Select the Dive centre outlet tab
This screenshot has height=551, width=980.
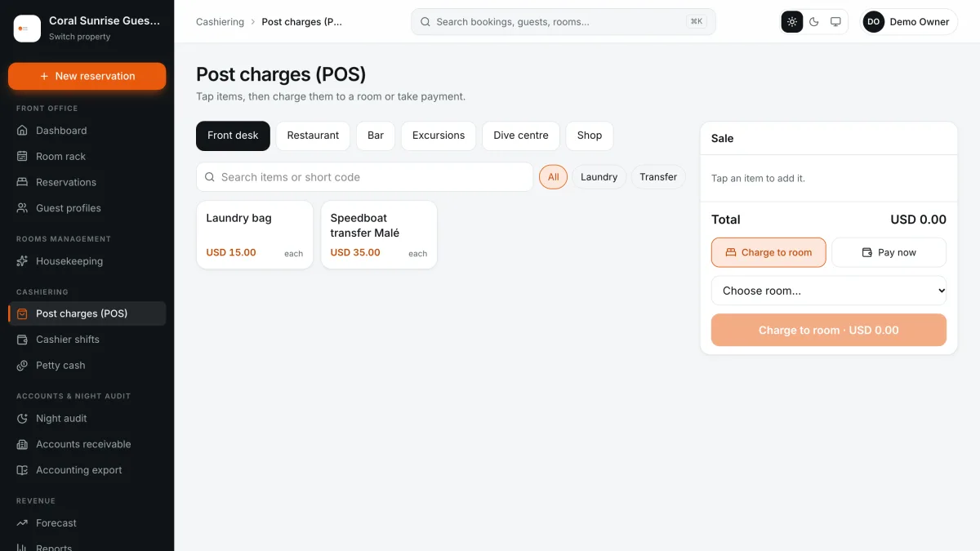[521, 136]
